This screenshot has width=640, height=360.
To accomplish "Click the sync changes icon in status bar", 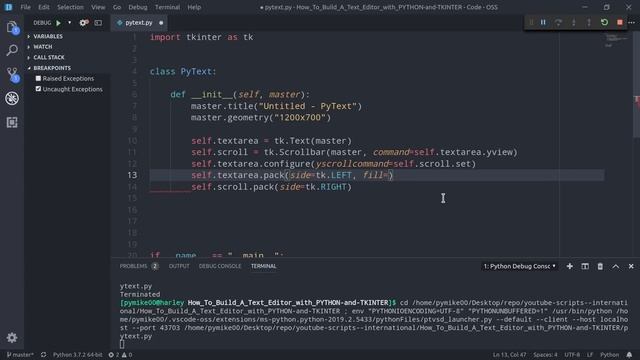I will tap(43, 355).
